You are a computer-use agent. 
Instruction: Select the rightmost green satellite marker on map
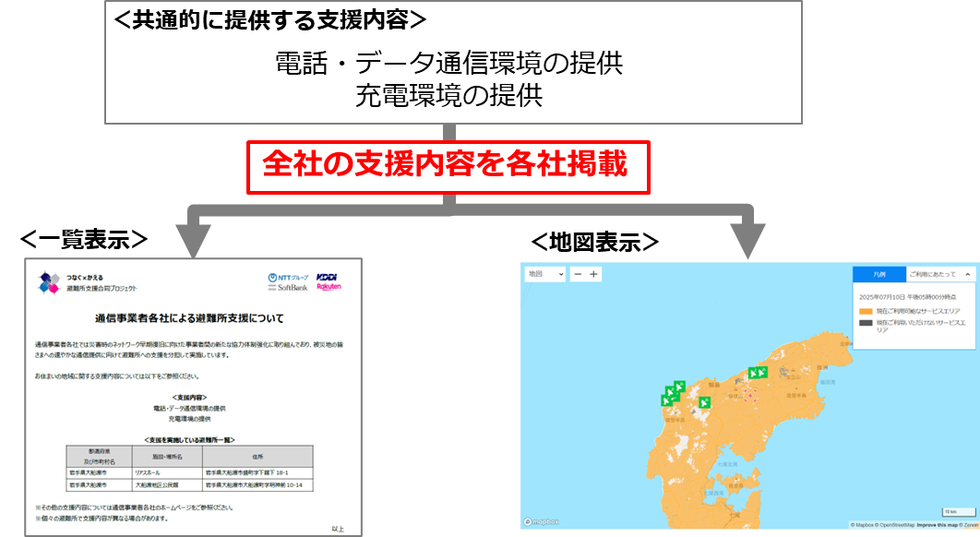tap(762, 373)
